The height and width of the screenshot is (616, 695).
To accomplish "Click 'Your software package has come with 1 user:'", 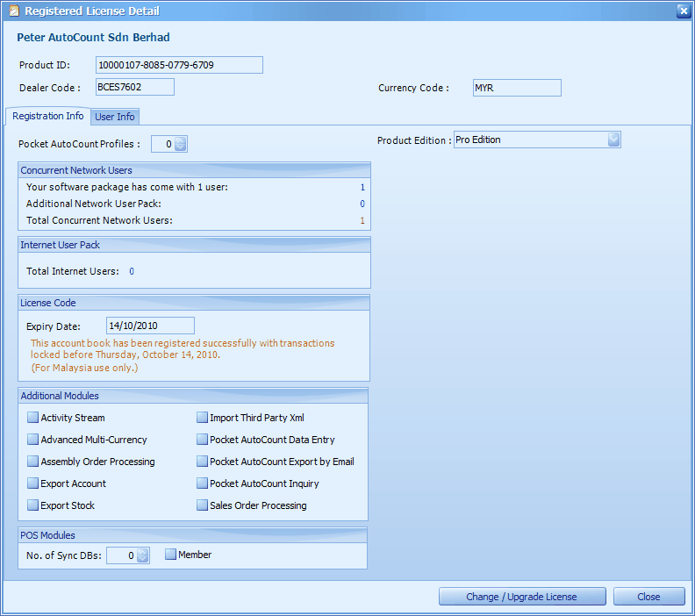I will (127, 187).
